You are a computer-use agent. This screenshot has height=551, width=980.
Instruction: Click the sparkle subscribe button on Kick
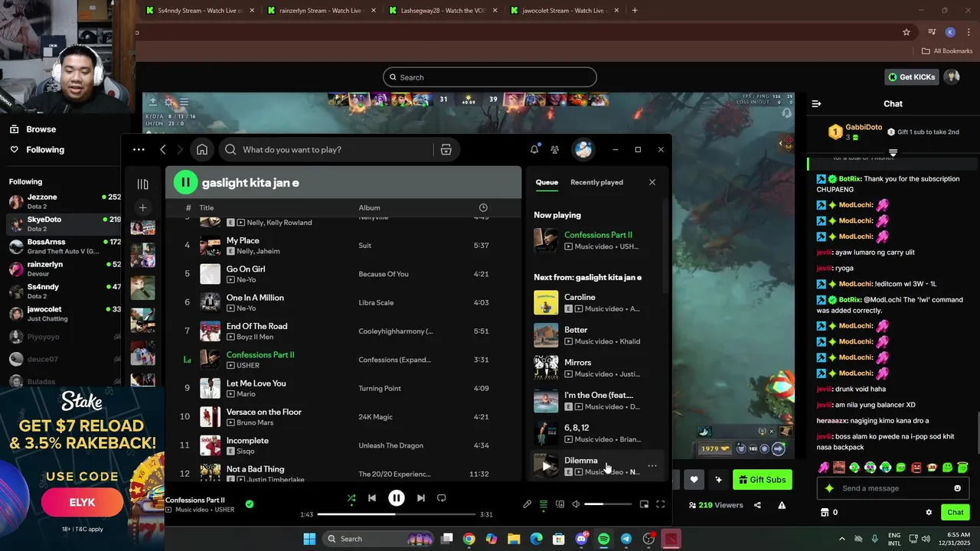click(x=718, y=480)
